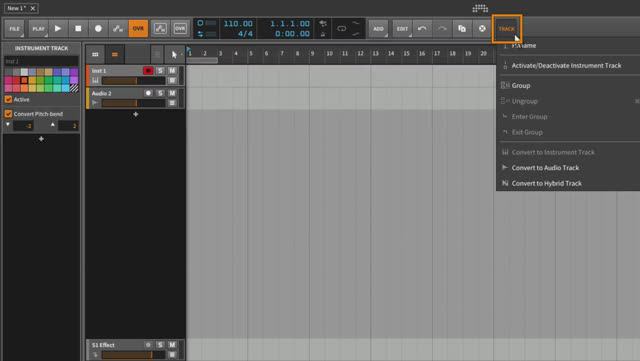Toggle the outlined launcher OVR button

coord(180,29)
